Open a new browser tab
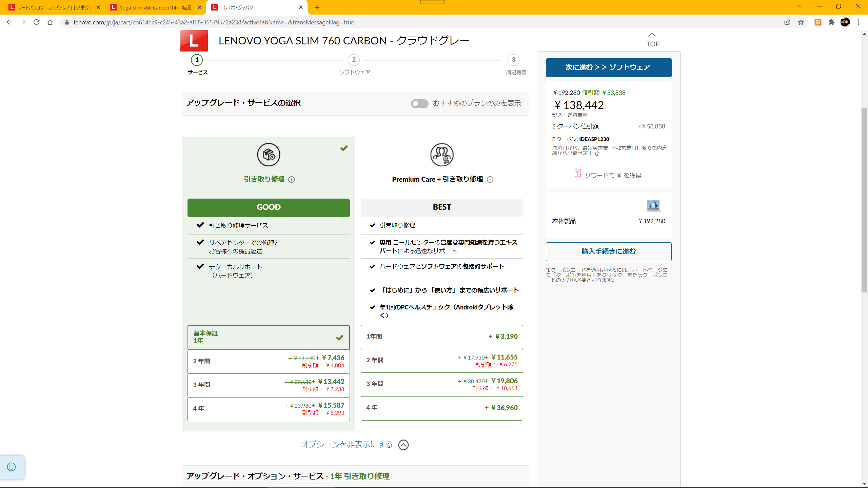This screenshot has height=488, width=868. [x=317, y=7]
